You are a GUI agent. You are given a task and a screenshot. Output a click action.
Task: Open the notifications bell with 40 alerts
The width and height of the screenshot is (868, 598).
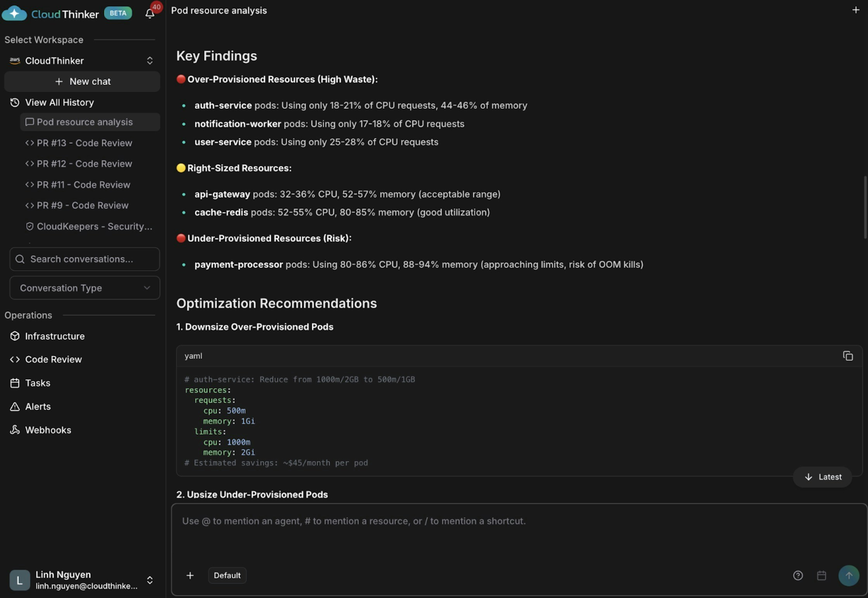pyautogui.click(x=150, y=14)
